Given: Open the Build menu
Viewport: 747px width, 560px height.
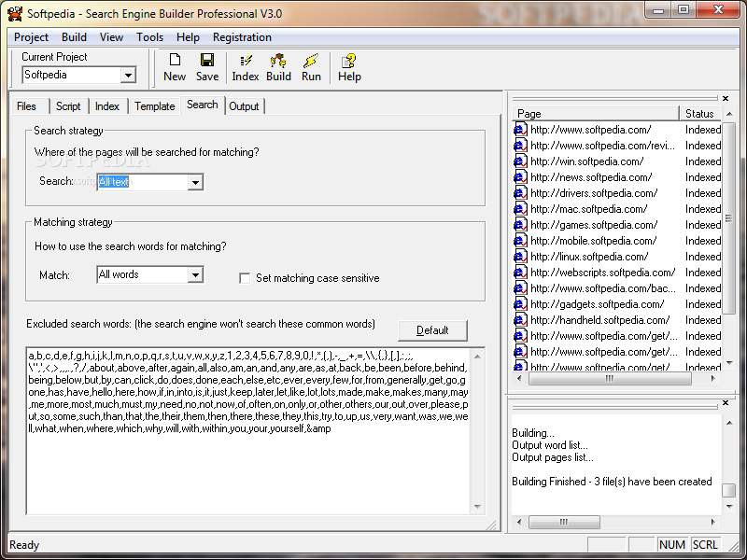Looking at the screenshot, I should coord(74,37).
